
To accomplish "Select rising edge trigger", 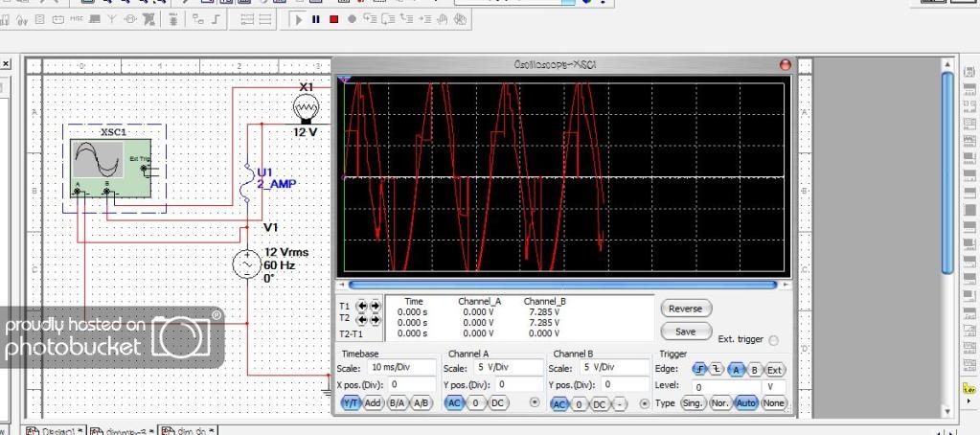I will (x=700, y=370).
